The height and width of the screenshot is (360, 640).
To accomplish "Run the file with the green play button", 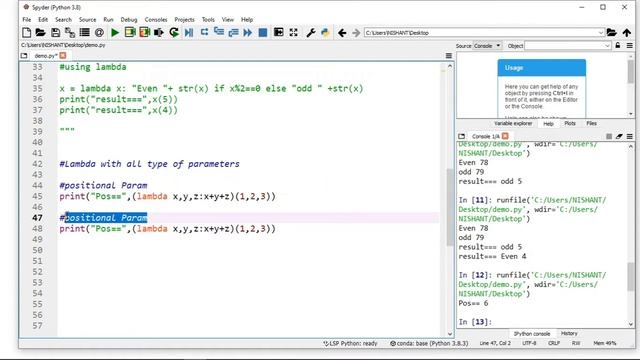I will (x=115, y=33).
